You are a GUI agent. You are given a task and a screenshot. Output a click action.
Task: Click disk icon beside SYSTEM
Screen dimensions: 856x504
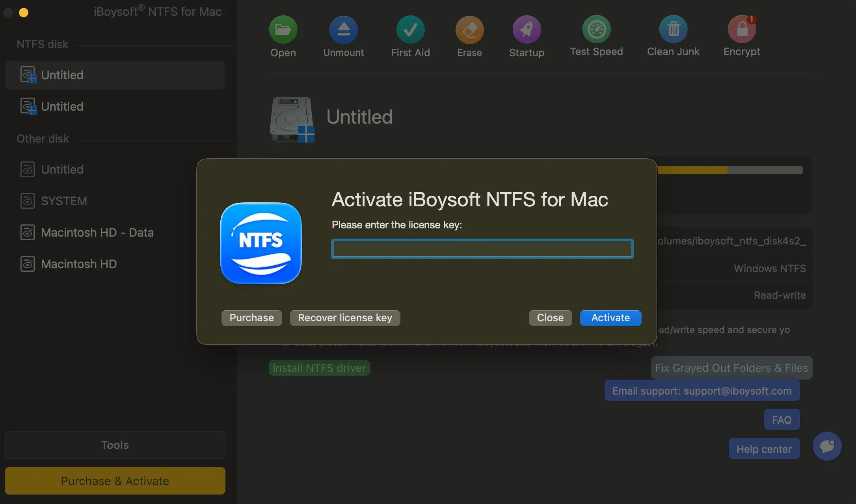28,201
